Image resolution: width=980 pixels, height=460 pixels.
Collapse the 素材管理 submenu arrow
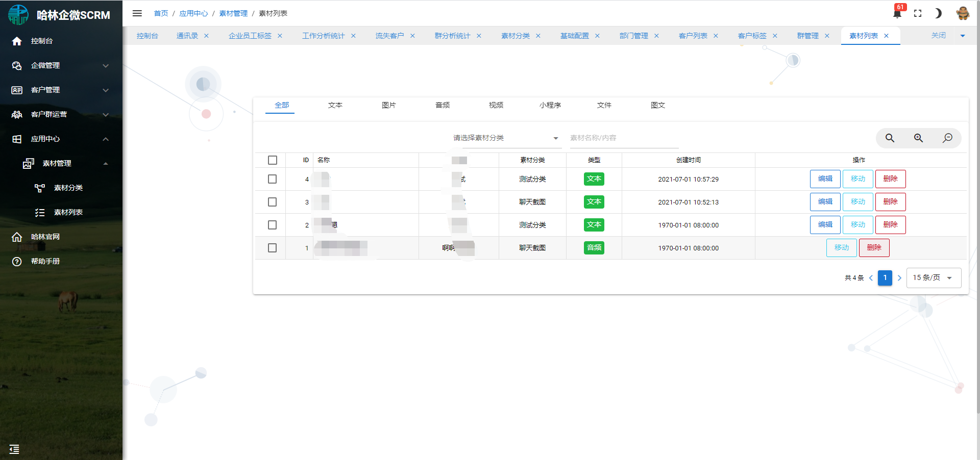point(106,163)
